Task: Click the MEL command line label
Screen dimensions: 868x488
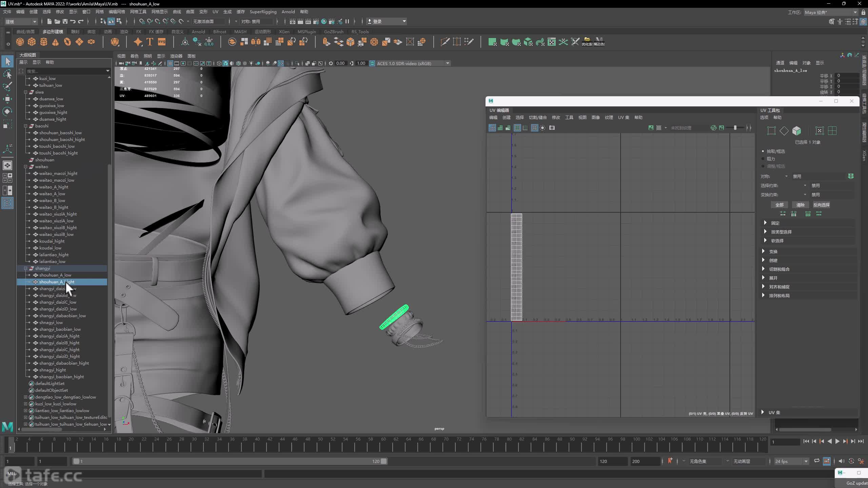Action: click(12, 473)
